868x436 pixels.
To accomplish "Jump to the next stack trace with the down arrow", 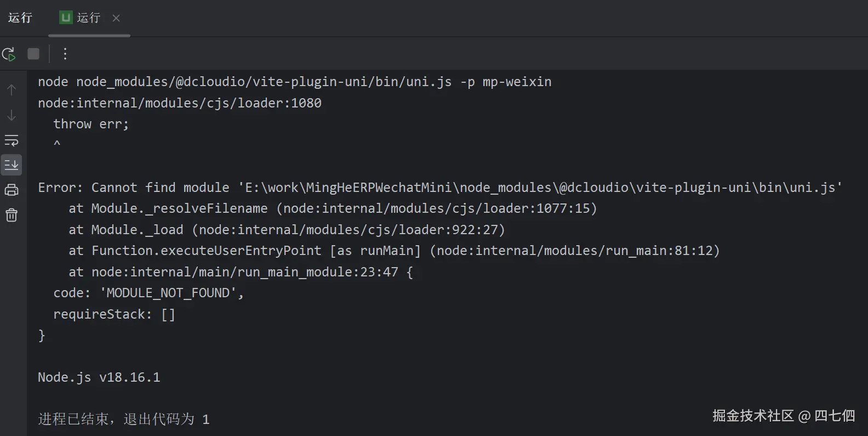I will click(12, 115).
